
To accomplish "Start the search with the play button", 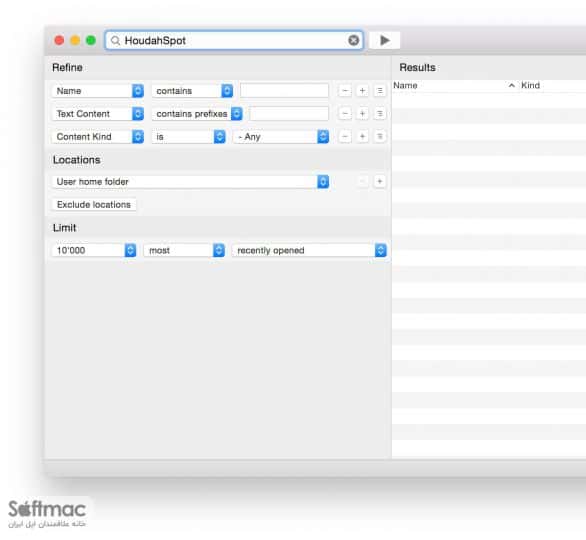I will tap(384, 40).
